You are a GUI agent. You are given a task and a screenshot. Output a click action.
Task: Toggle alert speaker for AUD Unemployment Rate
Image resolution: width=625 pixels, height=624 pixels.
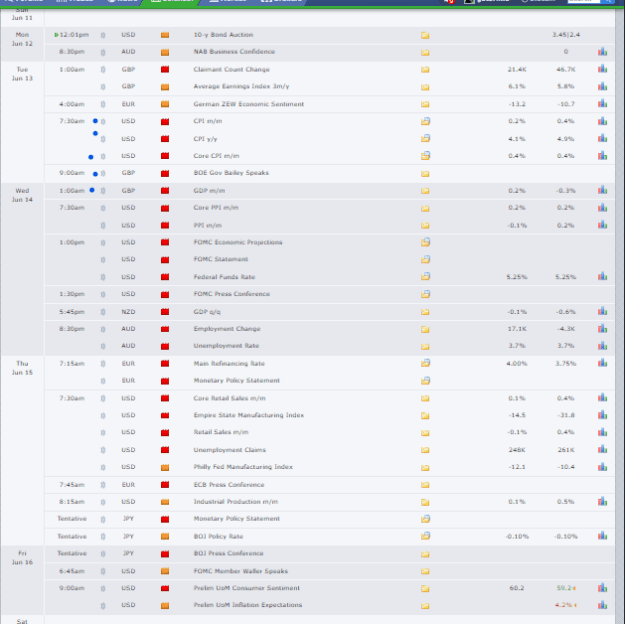click(x=103, y=346)
